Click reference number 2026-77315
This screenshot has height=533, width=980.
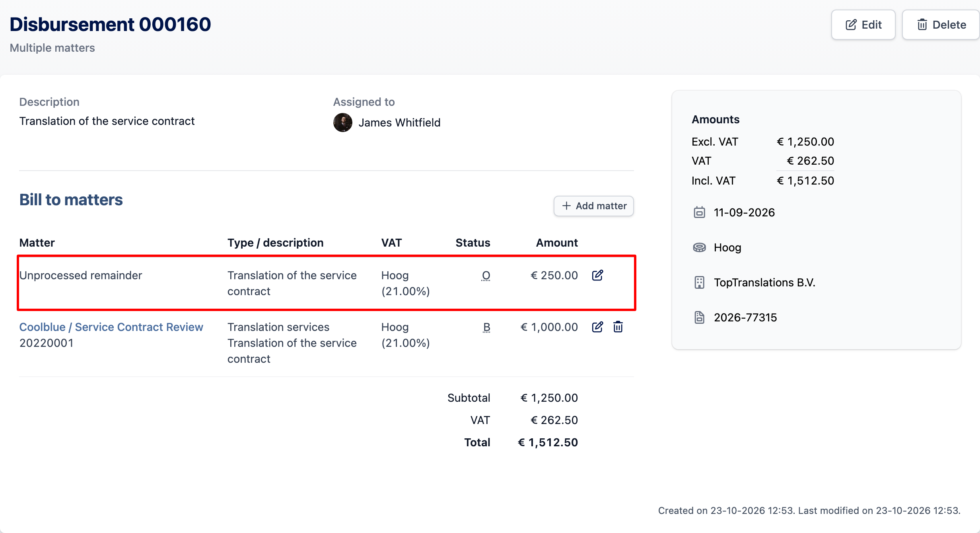tap(745, 317)
